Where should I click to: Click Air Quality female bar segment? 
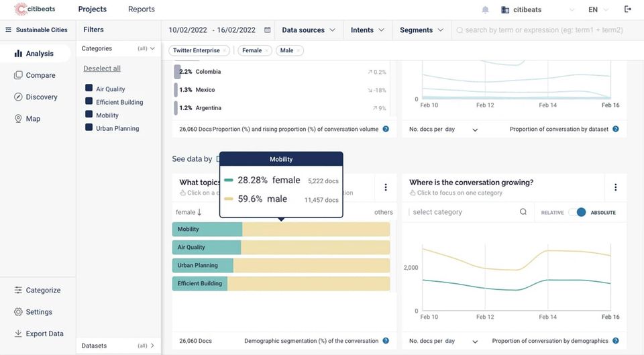[x=207, y=248]
